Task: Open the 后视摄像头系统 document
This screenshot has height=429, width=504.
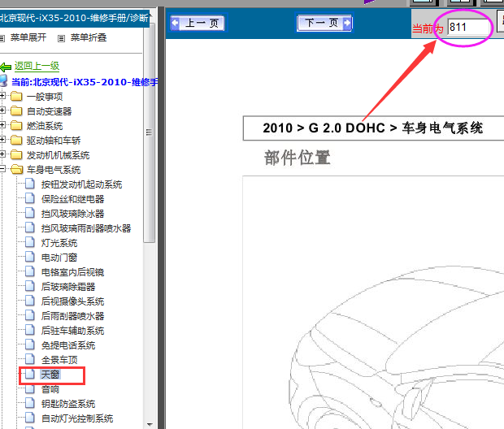Action: pos(72,301)
